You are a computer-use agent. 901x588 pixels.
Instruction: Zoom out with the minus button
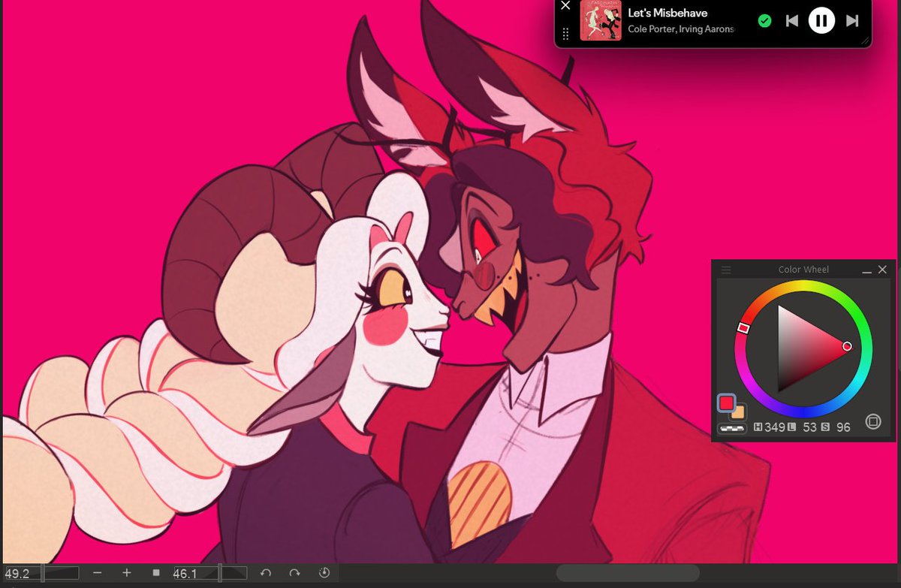98,573
